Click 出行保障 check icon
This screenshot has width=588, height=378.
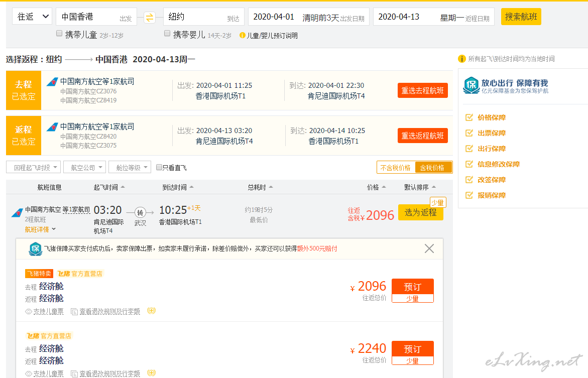point(469,149)
